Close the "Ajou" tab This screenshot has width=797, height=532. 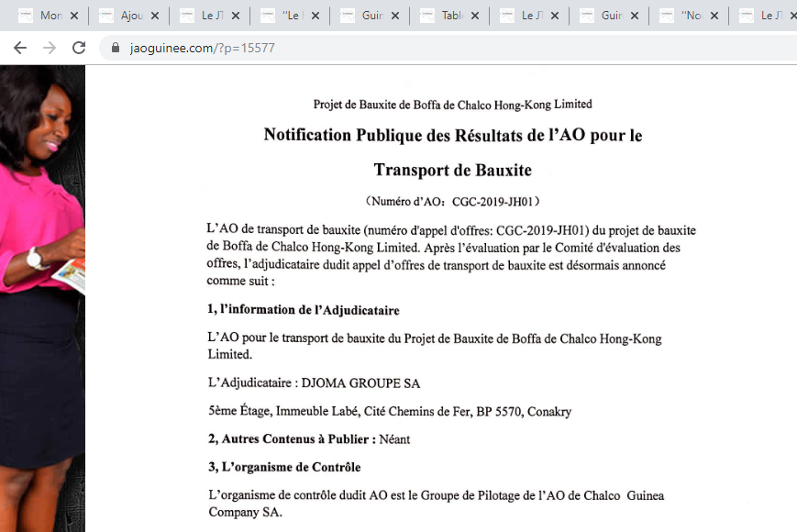pos(155,16)
